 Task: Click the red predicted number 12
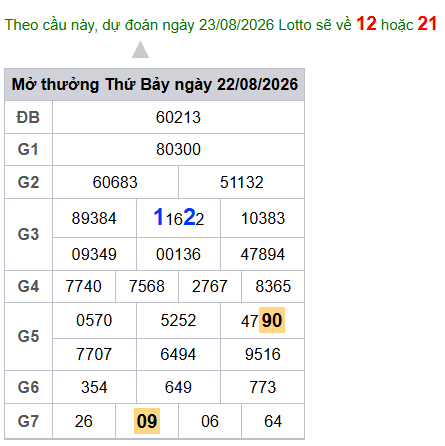click(x=366, y=24)
